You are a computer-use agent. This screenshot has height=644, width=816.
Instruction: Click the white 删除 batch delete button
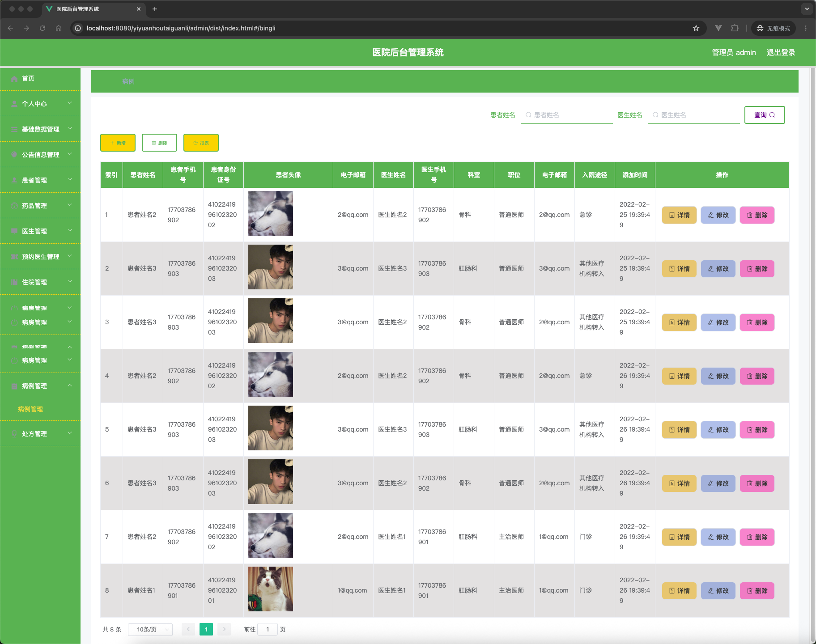(x=159, y=143)
